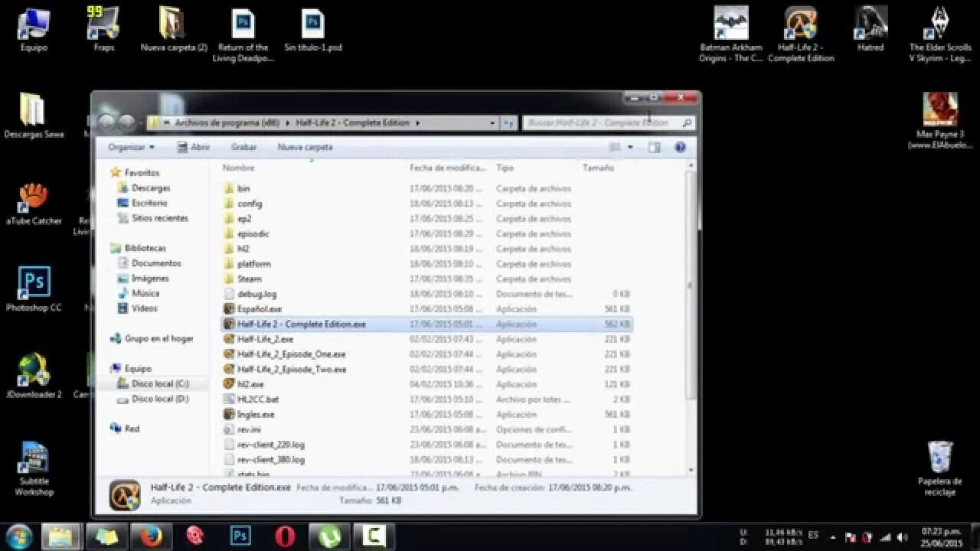Select the hl2.exe file
This screenshot has width=980, height=551.
point(426,384)
